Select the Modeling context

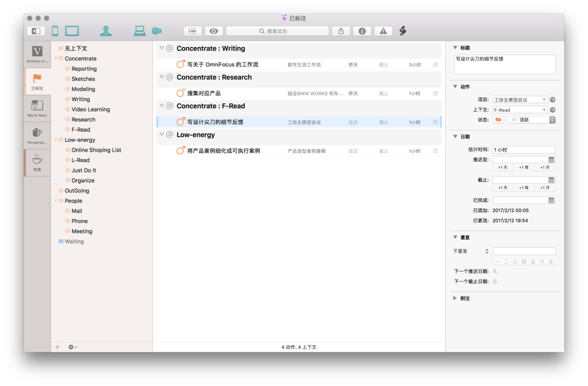[83, 89]
